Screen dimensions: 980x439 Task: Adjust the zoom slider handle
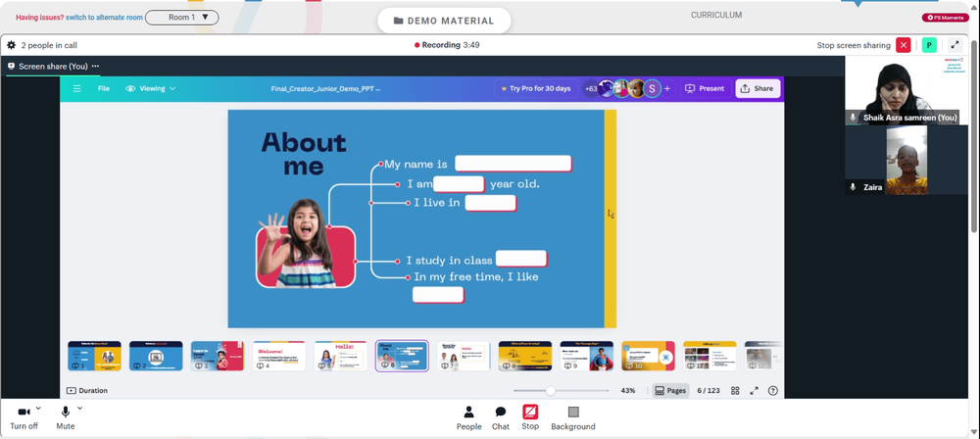[x=551, y=391]
